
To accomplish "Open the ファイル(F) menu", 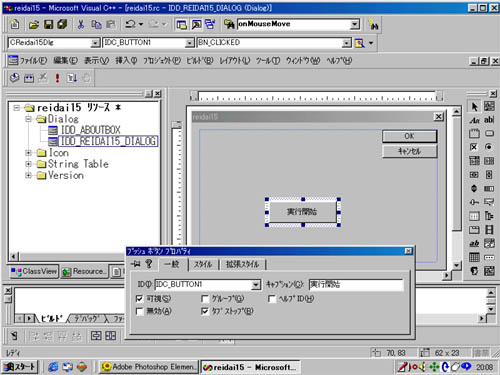I will coord(33,61).
